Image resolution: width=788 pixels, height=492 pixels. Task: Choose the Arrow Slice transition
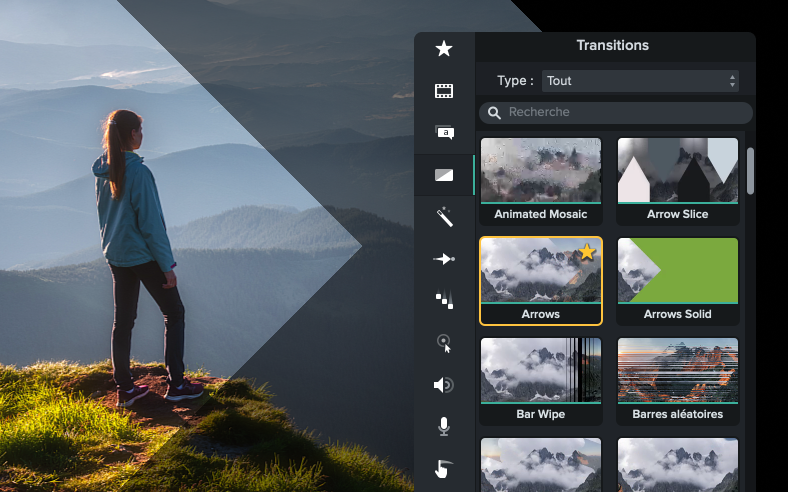678,171
